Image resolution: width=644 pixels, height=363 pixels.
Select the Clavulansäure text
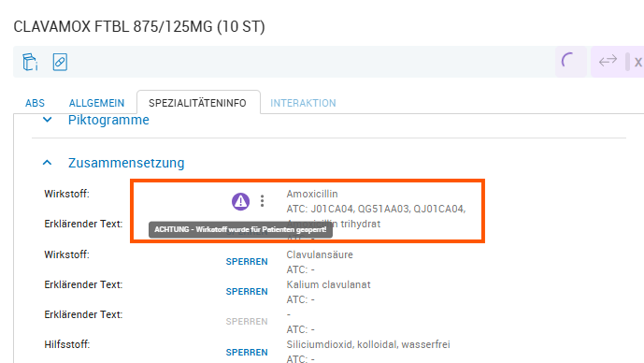pos(320,254)
